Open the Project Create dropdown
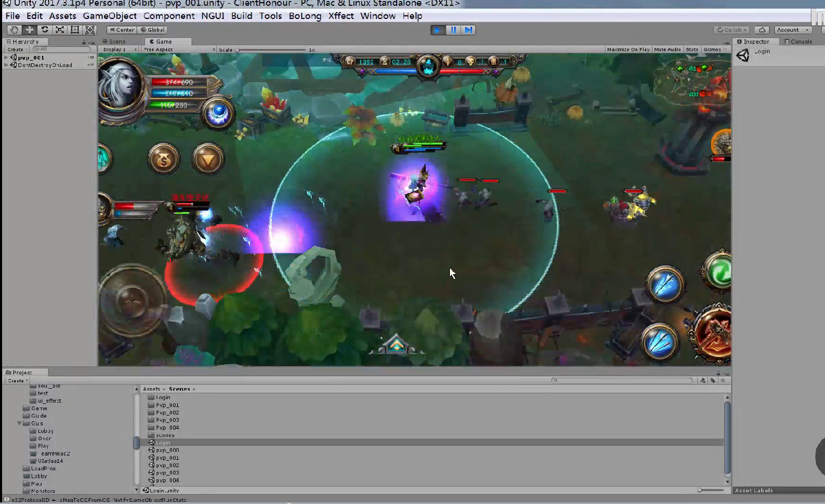Screen dimensions: 825x504 point(17,381)
